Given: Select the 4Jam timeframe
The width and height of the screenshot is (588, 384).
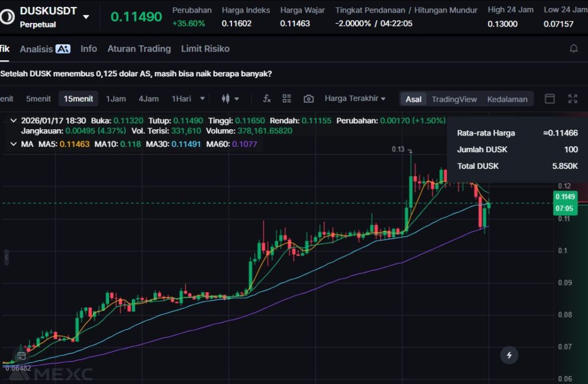Looking at the screenshot, I should pyautogui.click(x=148, y=99).
